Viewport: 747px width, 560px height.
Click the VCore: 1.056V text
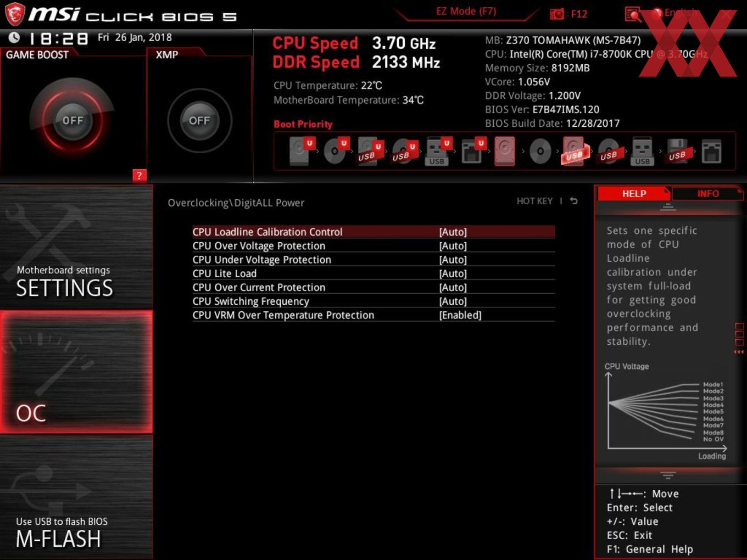tap(517, 82)
